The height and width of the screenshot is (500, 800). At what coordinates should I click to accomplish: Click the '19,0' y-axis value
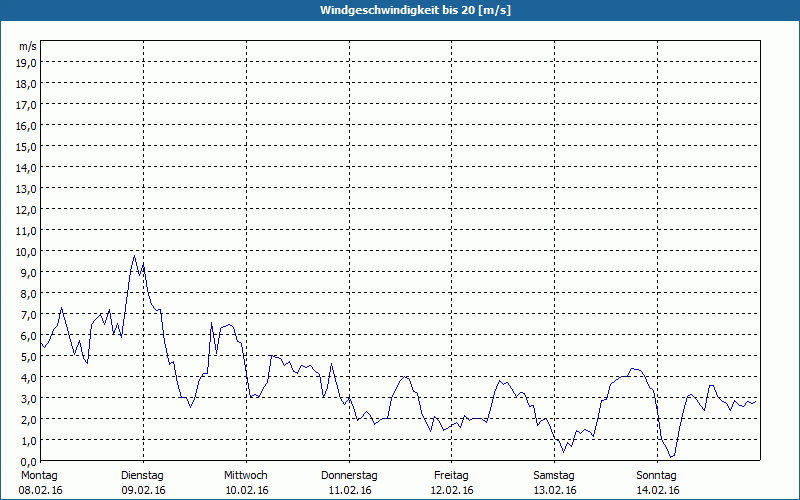click(x=27, y=62)
